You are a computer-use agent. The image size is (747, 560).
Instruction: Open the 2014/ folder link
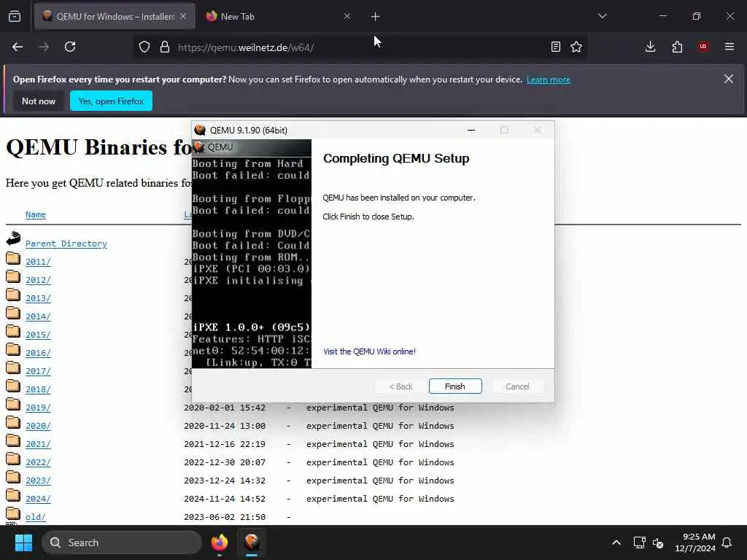pos(38,316)
